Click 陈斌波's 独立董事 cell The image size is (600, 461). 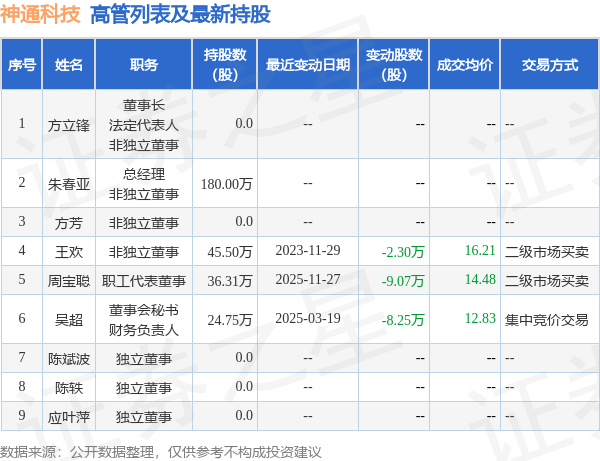click(x=143, y=359)
